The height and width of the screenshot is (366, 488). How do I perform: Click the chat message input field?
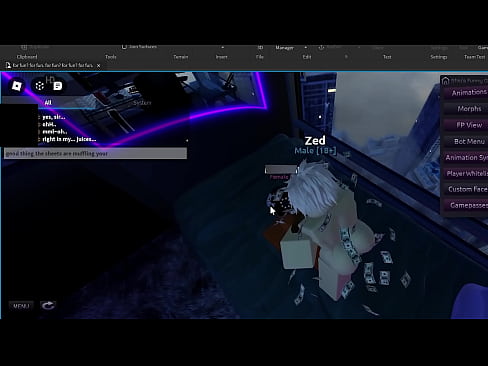click(95, 153)
